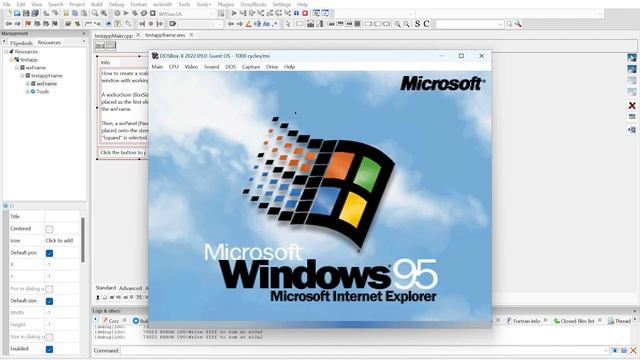
Task: Click the New file toolbar icon
Action: [x=8, y=13]
